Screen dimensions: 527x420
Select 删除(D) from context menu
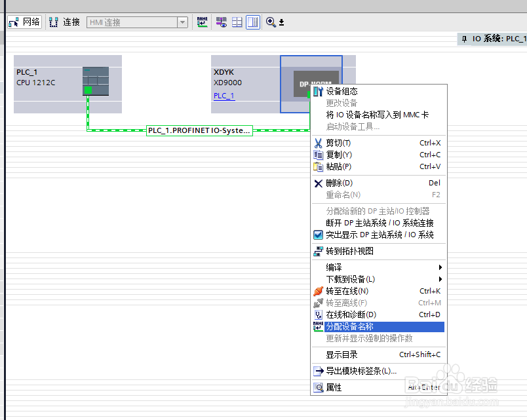coord(378,183)
